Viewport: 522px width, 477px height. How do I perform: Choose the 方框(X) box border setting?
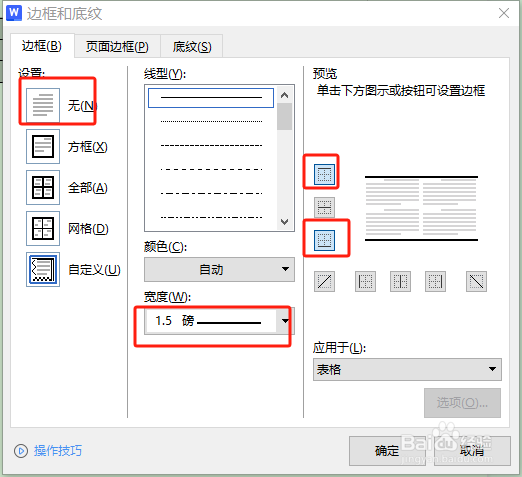click(43, 146)
